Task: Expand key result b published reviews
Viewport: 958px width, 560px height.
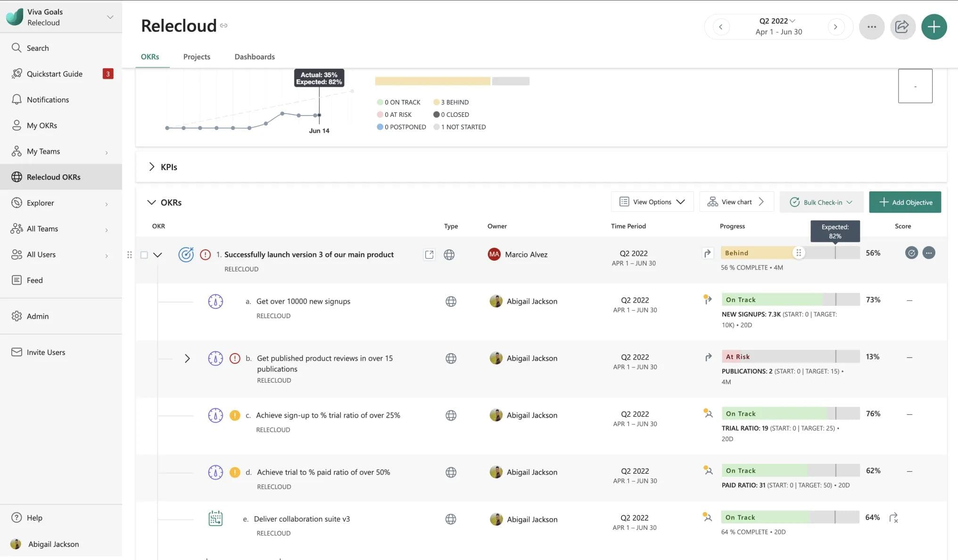Action: 187,359
